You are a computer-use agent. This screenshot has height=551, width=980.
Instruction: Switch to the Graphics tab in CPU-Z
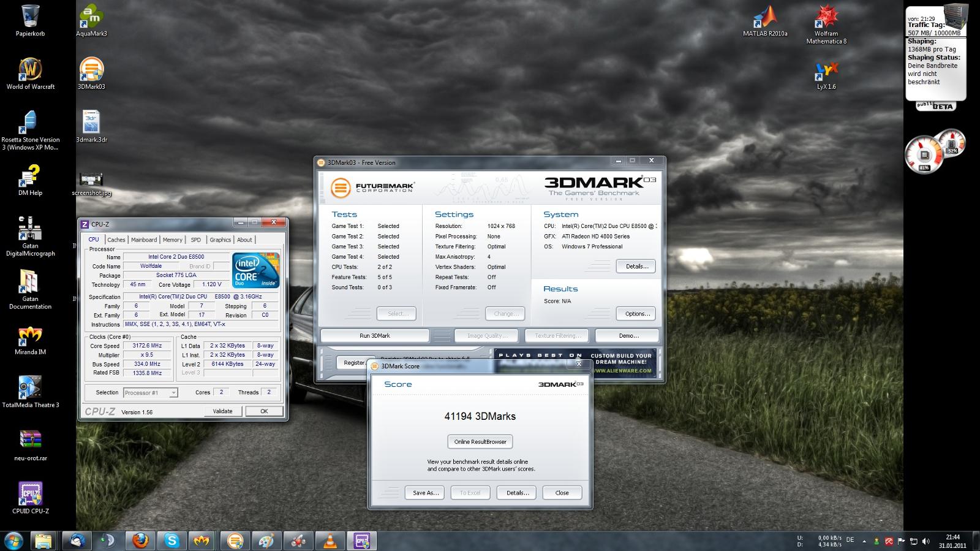[220, 240]
